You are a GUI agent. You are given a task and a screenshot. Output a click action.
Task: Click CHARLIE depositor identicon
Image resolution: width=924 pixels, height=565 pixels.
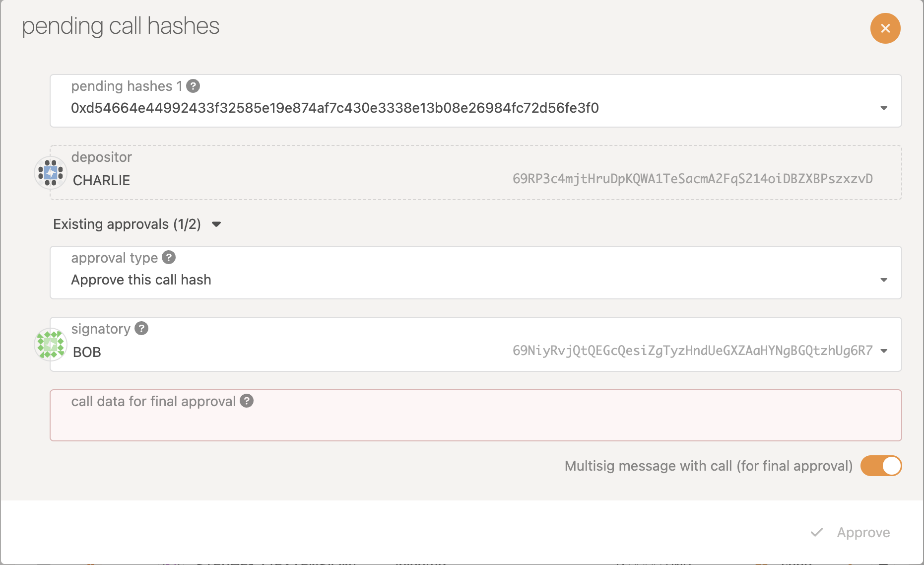click(51, 172)
